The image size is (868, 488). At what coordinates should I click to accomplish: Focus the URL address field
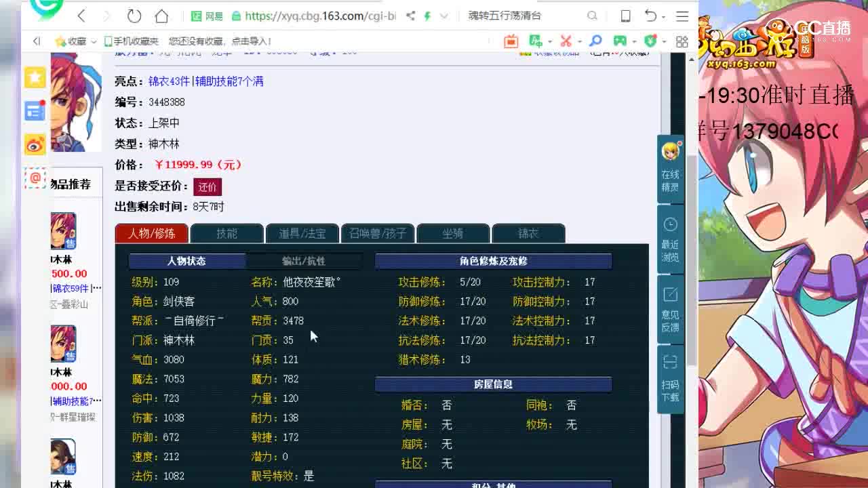pos(320,16)
